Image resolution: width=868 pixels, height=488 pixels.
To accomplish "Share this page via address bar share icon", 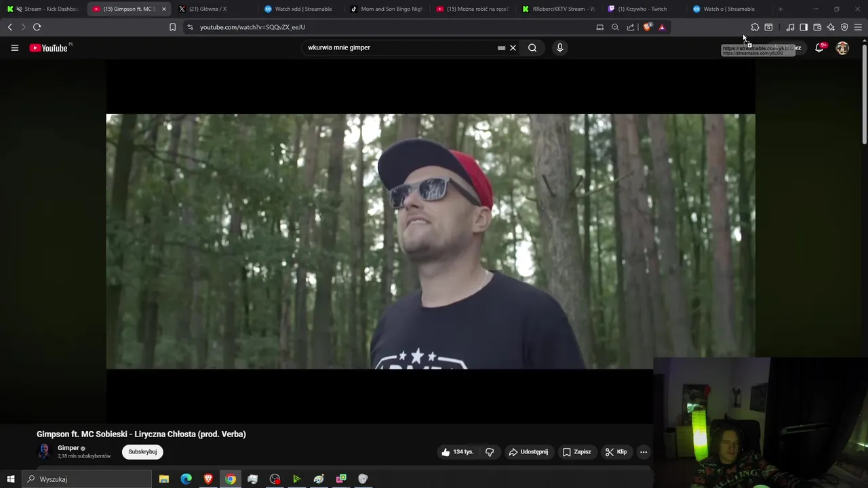I will coord(631,27).
